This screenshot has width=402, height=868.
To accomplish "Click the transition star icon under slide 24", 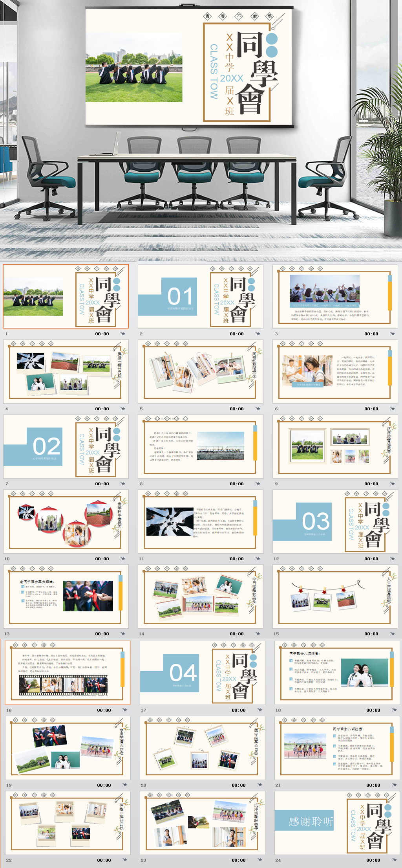I will [x=394, y=860].
